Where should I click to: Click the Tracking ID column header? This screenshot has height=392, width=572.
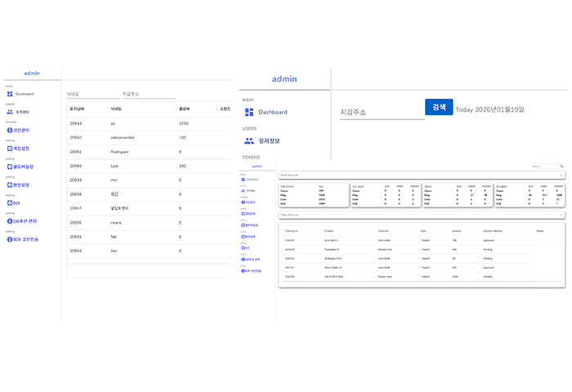pos(292,231)
